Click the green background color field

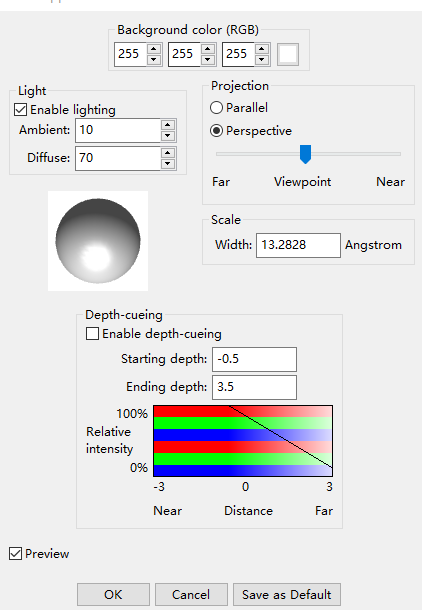(185, 54)
